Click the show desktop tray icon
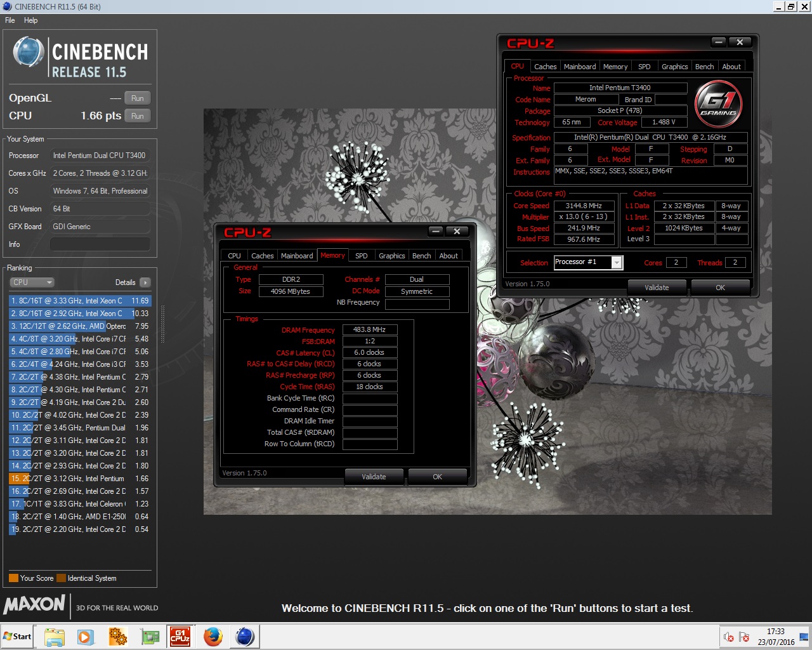This screenshot has height=650, width=812. [804, 637]
